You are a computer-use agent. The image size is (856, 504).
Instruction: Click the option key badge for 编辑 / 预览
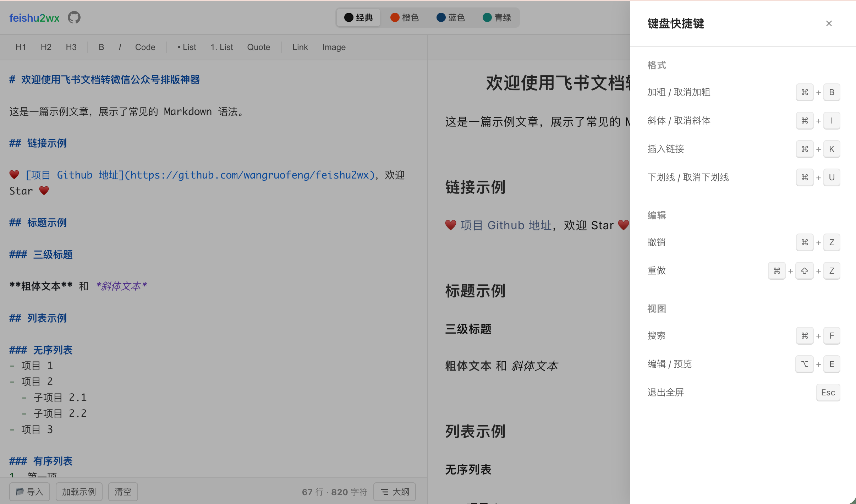pos(805,364)
